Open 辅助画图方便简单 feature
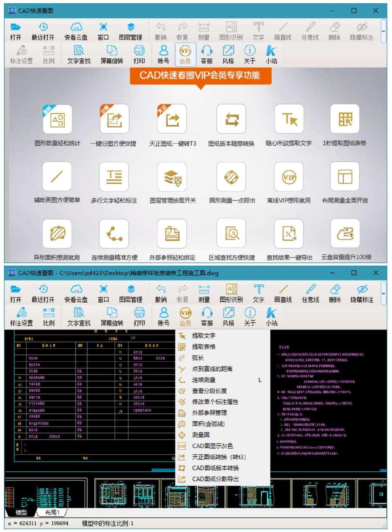This screenshot has width=392, height=532. (x=57, y=176)
